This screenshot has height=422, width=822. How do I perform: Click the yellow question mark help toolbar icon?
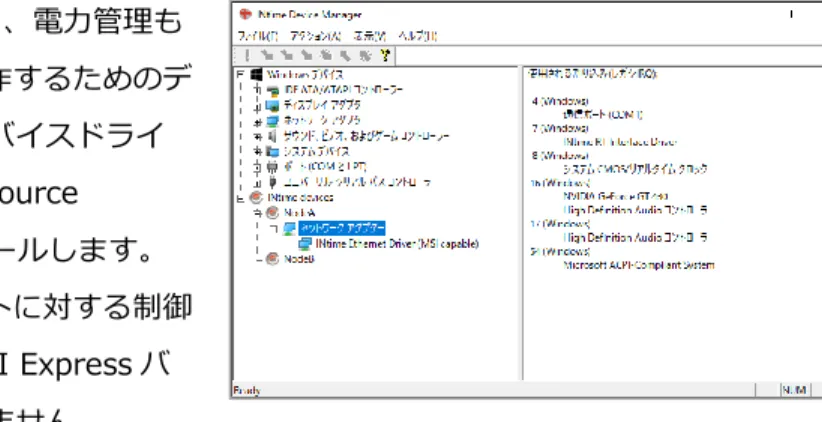[x=385, y=55]
